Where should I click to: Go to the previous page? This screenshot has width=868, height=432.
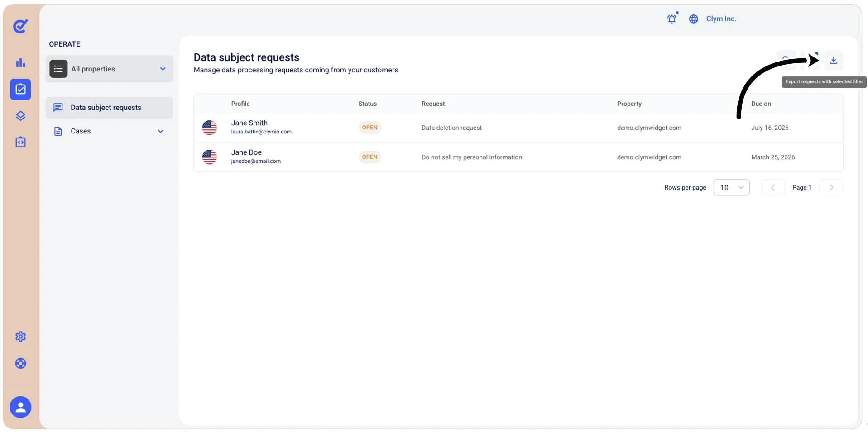pyautogui.click(x=772, y=187)
